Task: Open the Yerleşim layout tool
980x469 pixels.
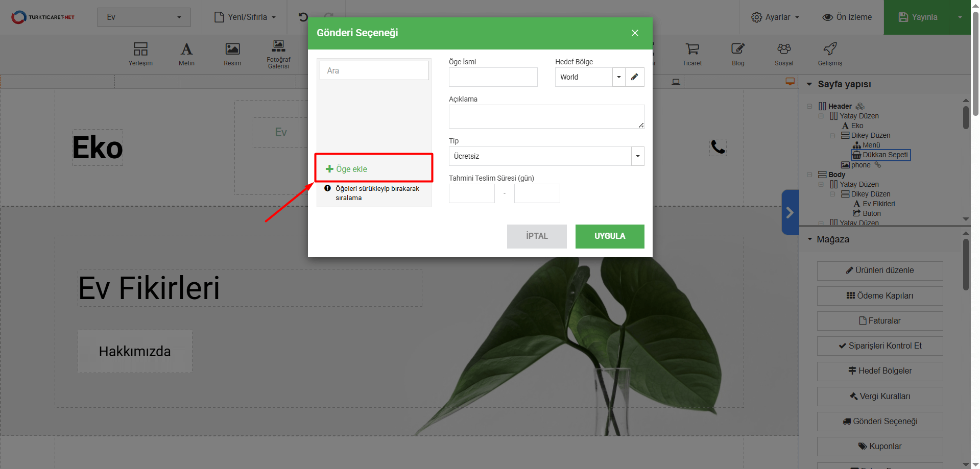Action: (140, 54)
